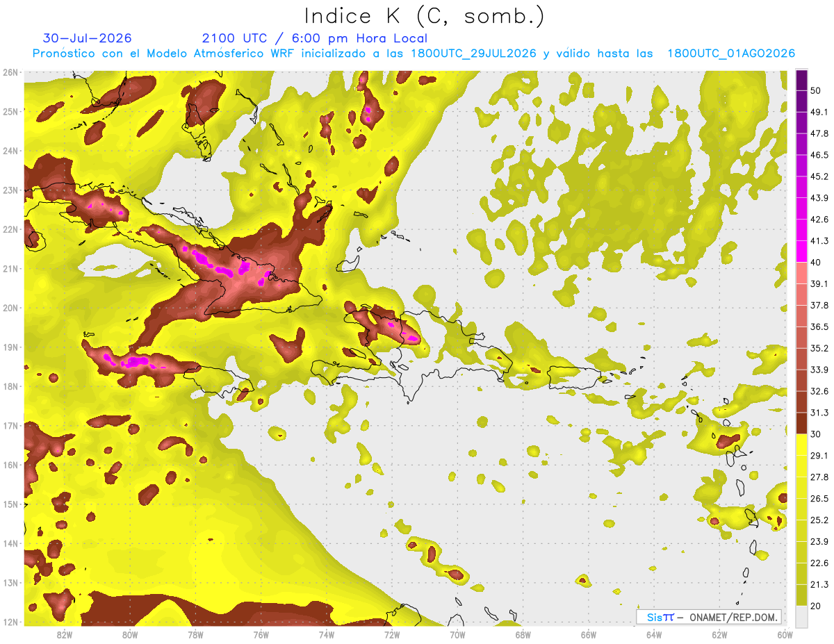Click the colorbar value "35.2"
Image resolution: width=834 pixels, height=644 pixels.
coord(819,348)
